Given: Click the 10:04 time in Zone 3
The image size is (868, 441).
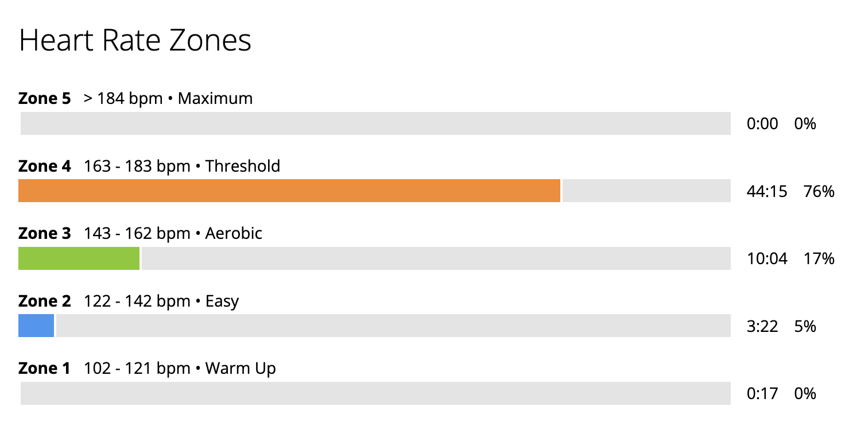Looking at the screenshot, I should pyautogui.click(x=766, y=259).
